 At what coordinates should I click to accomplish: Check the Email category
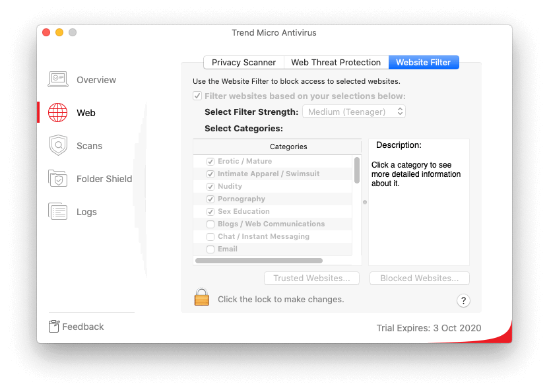click(210, 249)
